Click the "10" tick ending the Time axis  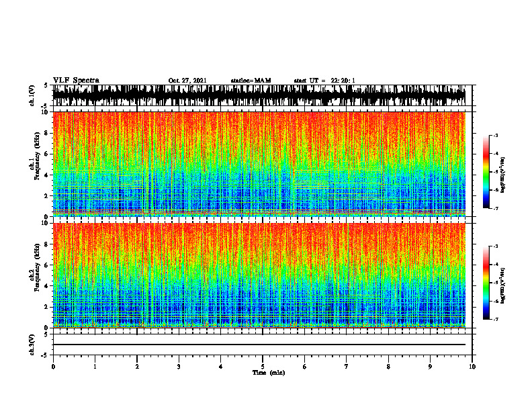tap(472, 367)
